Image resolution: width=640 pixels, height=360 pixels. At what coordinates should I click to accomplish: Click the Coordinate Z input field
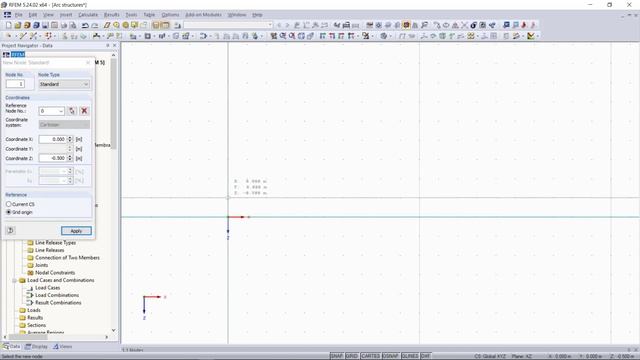tap(53, 158)
